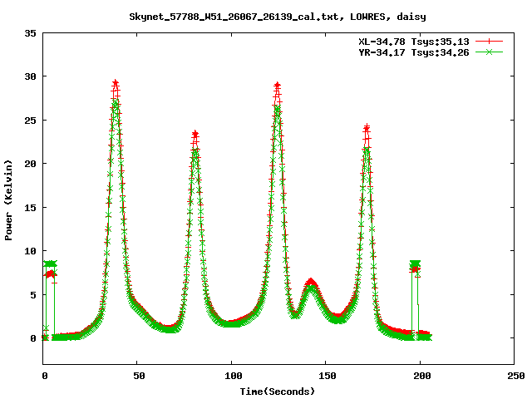
Task: Click the x-axis tick label 200
Action: [x=422, y=376]
